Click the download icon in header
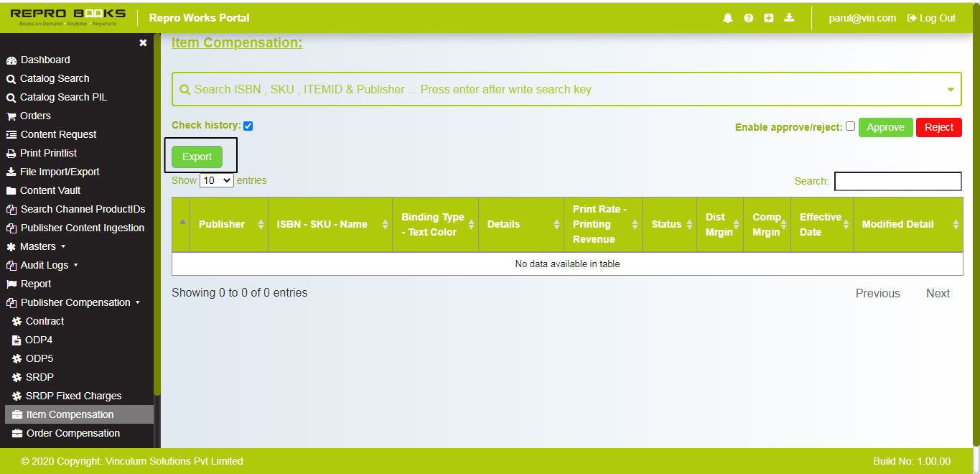Image resolution: width=980 pixels, height=474 pixels. (789, 18)
